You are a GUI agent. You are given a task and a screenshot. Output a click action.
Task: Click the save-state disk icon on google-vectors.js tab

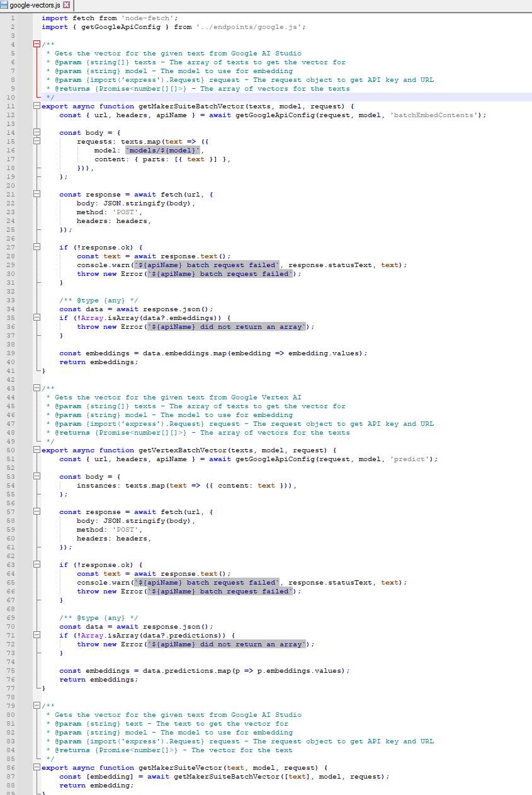[4, 5]
